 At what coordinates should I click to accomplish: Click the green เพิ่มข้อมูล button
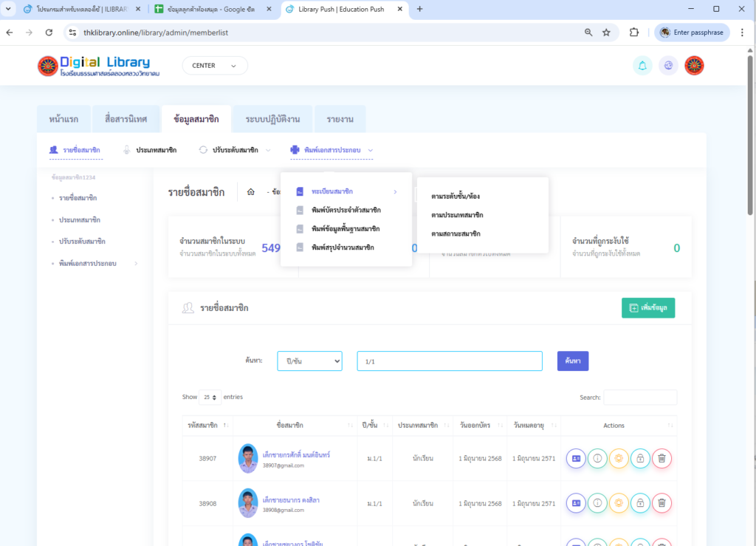tap(647, 308)
